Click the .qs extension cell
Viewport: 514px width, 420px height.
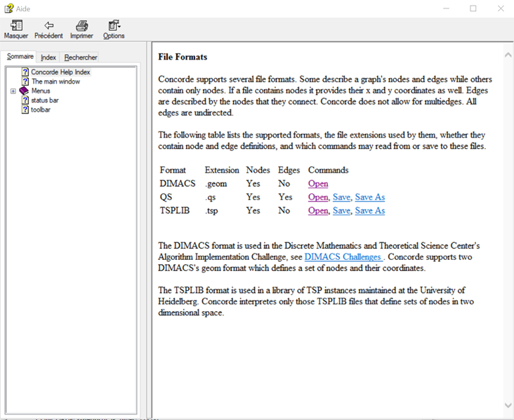(x=211, y=197)
